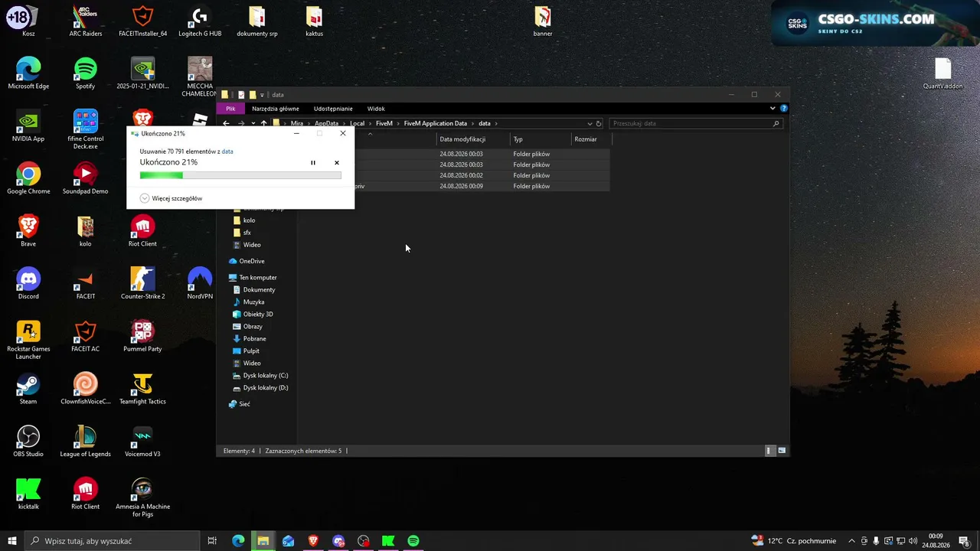980x551 pixels.
Task: Sort by Data modyfikacji column
Action: tap(473, 139)
